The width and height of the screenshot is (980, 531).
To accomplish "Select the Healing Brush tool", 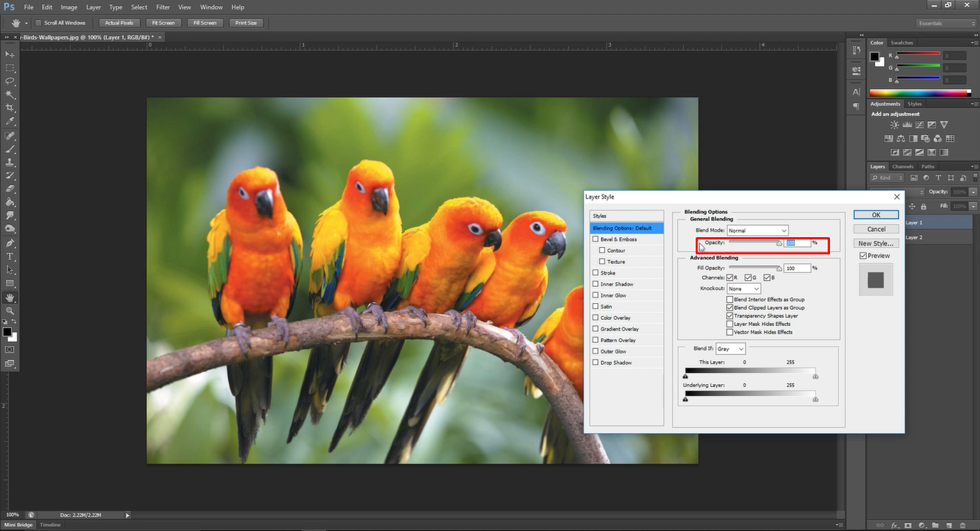I will click(x=10, y=135).
